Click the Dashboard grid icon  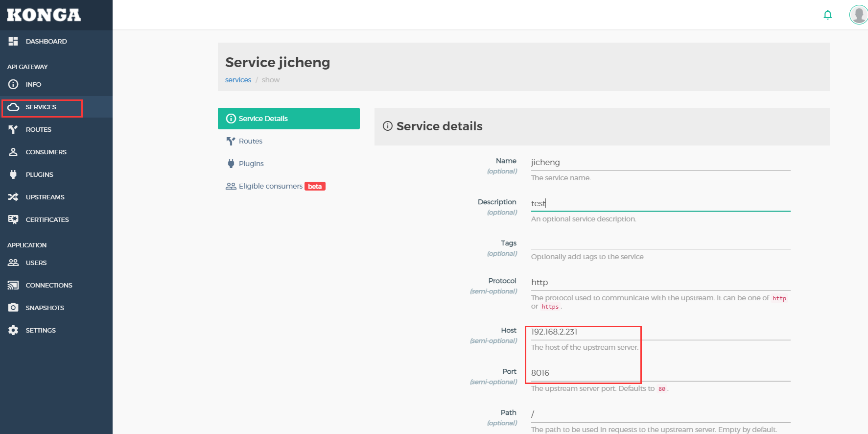pyautogui.click(x=13, y=41)
